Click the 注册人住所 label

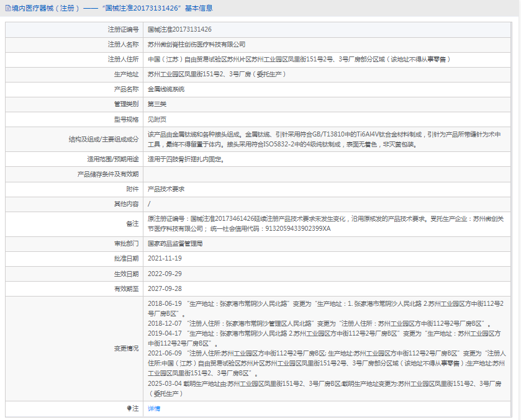tap(124, 60)
